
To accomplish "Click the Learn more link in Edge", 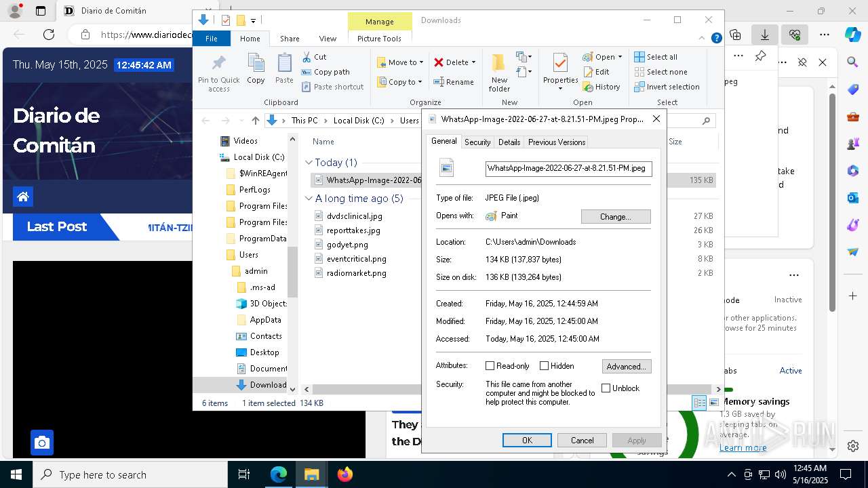I will pos(743,447).
